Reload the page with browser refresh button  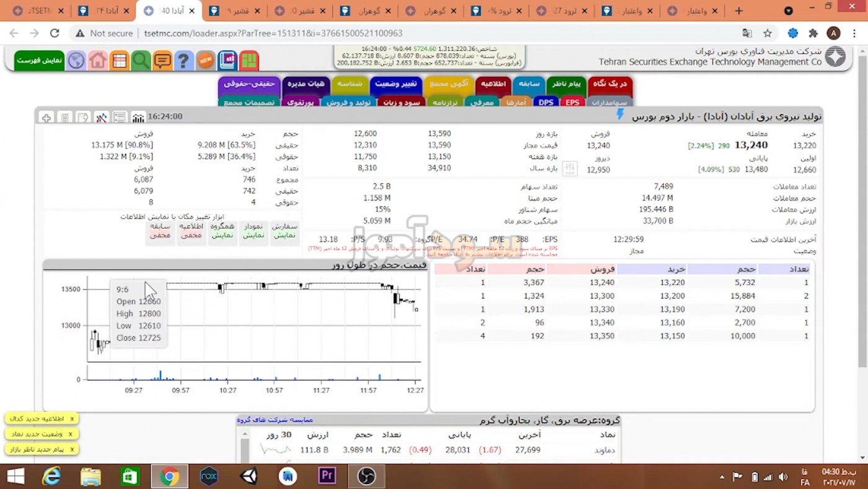55,34
